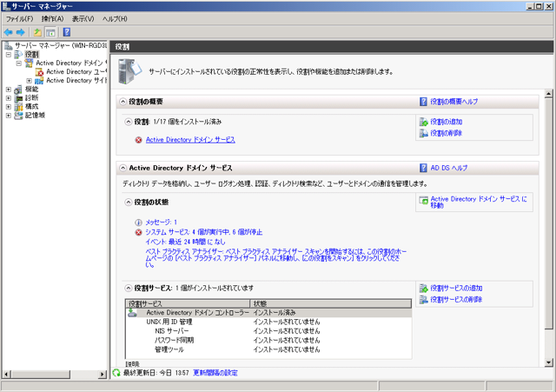
Task: Open the メッセージ: 1 link
Action: [x=161, y=223]
